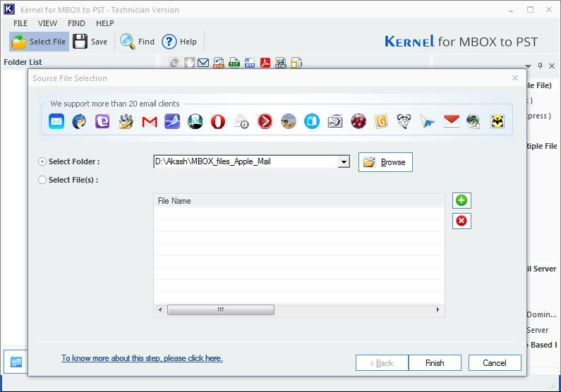
Task: Click the folder path input field
Action: (x=246, y=162)
